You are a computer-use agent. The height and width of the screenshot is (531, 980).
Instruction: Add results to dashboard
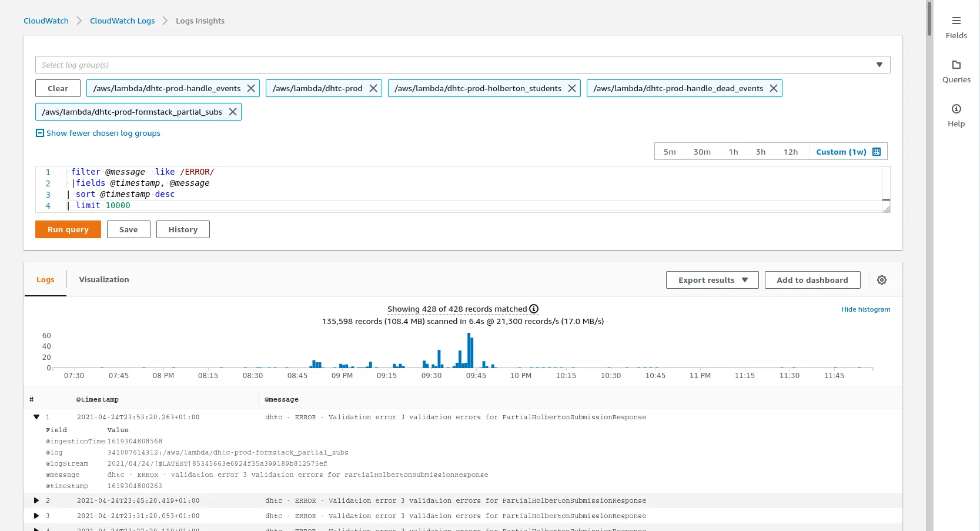812,280
